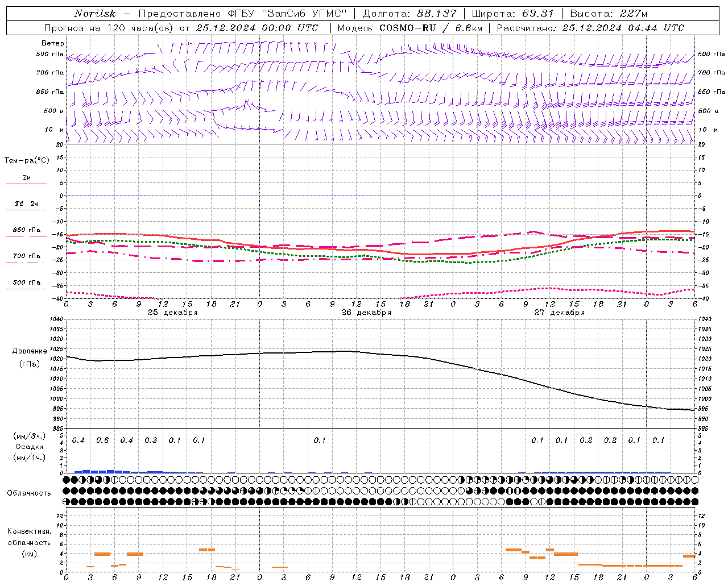Screen dimensions: 728x582
Task: Click the Тем-ра(°C) panel label
Action: [x=27, y=161]
